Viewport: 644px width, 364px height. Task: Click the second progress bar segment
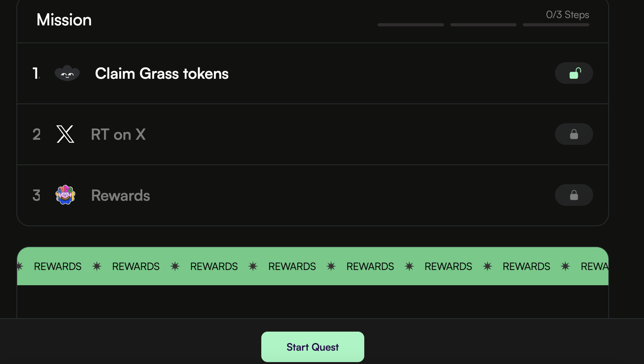coord(483,25)
